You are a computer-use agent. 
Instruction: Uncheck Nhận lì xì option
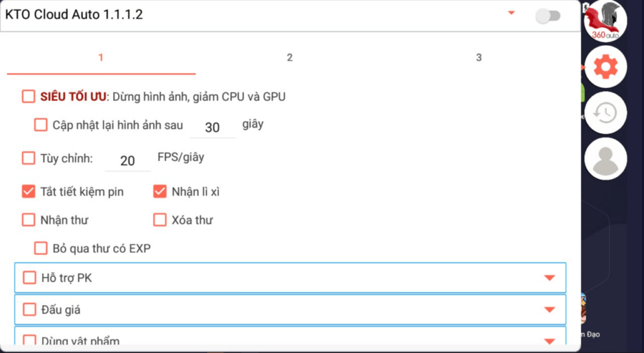click(160, 192)
